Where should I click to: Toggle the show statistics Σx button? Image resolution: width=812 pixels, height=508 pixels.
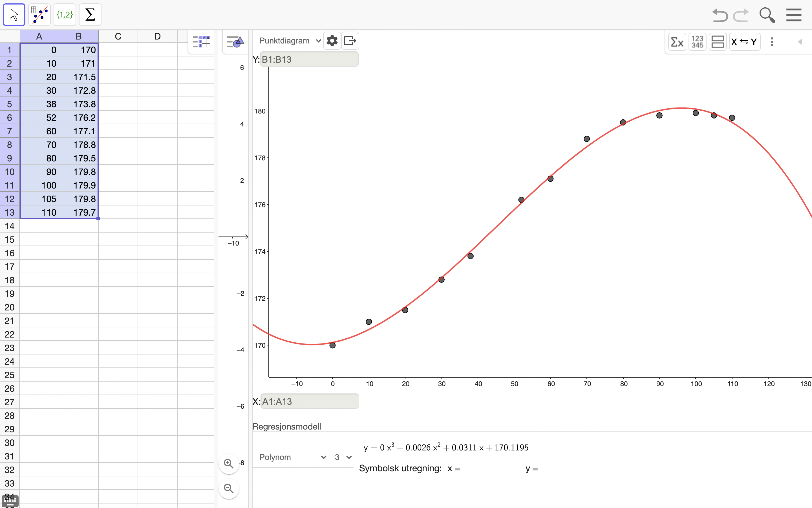[x=677, y=42]
